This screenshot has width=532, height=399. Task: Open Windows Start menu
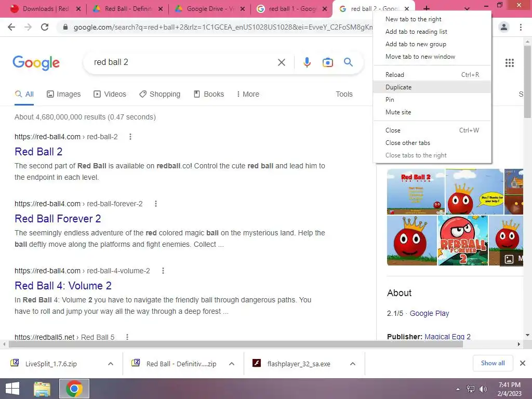(12, 389)
